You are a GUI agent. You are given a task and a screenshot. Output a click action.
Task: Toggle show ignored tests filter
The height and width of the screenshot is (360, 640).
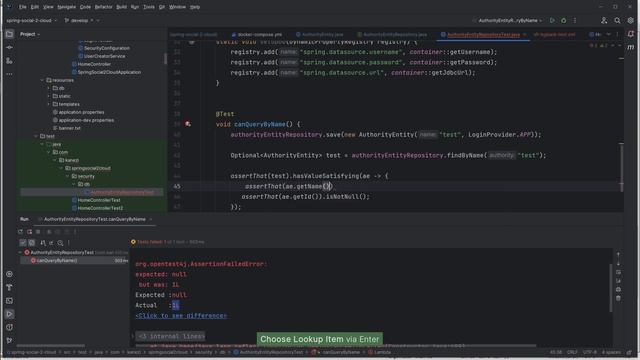(31, 243)
